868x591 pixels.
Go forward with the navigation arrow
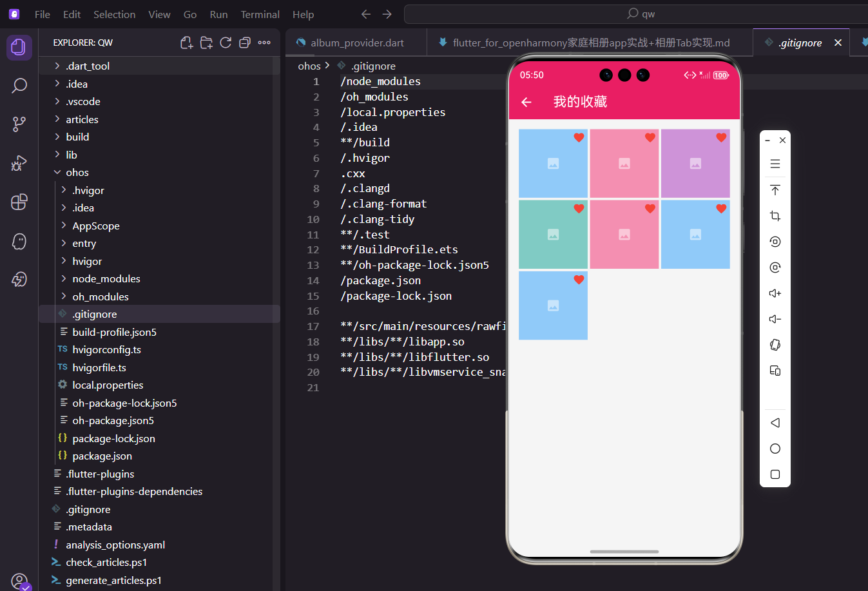pos(387,14)
